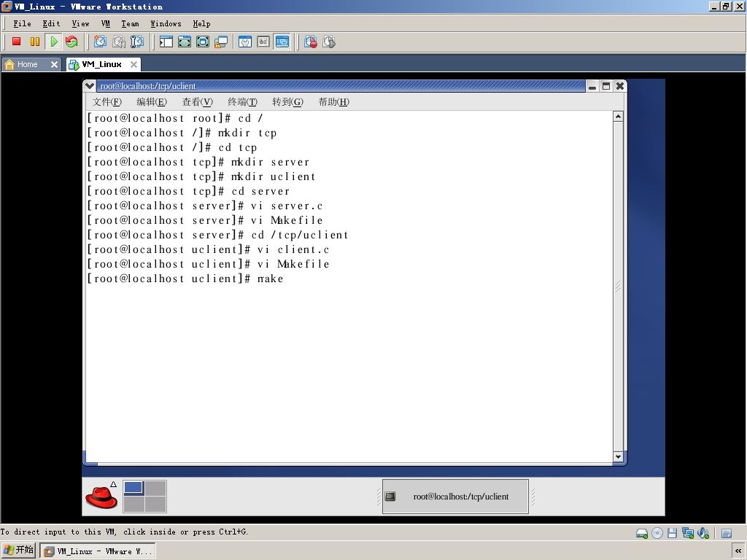The height and width of the screenshot is (560, 747).
Task: Open the VM menu
Action: 105,24
